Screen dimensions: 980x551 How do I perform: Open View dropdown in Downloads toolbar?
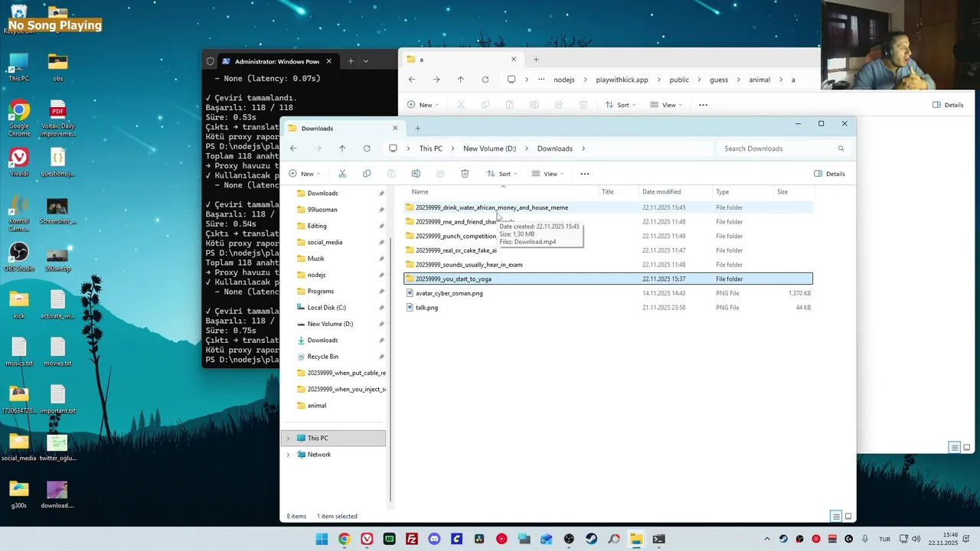pos(548,174)
